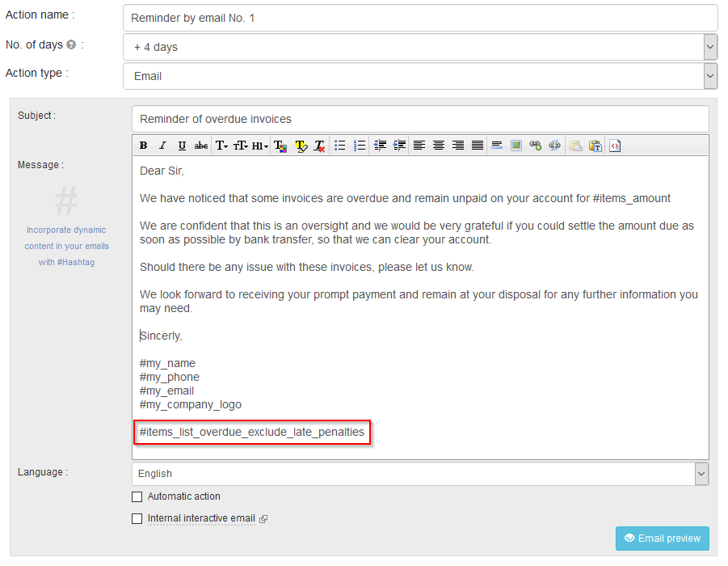This screenshot has width=728, height=566.
Task: Expand the Action type dropdown
Action: 710,76
